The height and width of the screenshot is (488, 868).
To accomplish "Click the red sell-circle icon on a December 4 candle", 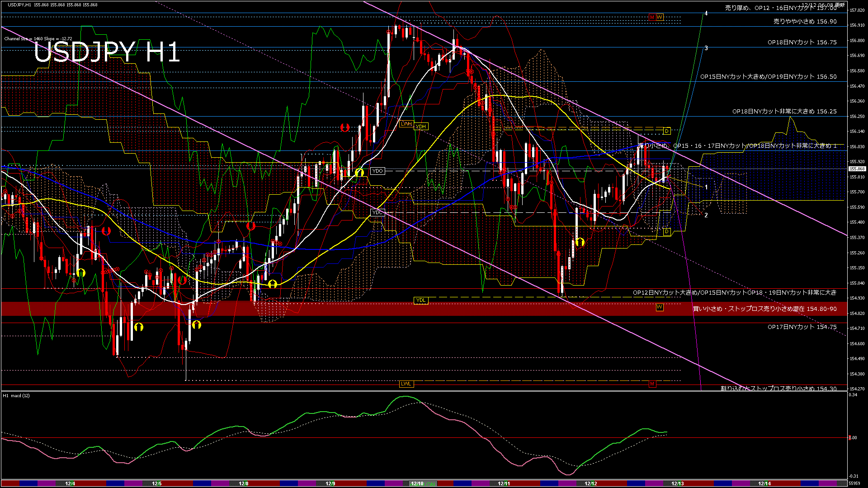I will pyautogui.click(x=75, y=280).
